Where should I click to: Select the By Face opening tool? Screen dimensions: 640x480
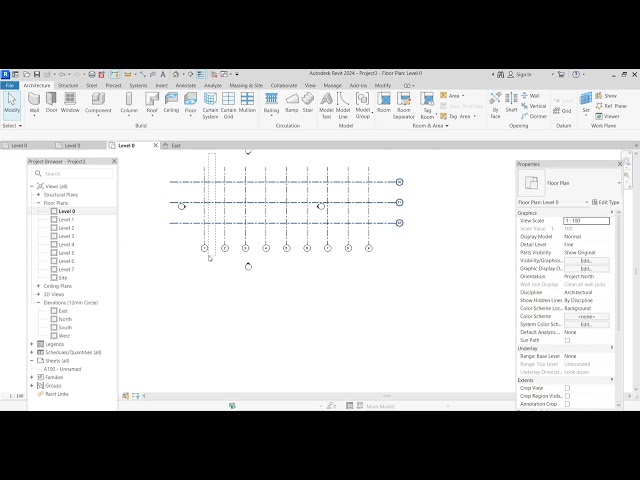pyautogui.click(x=495, y=106)
